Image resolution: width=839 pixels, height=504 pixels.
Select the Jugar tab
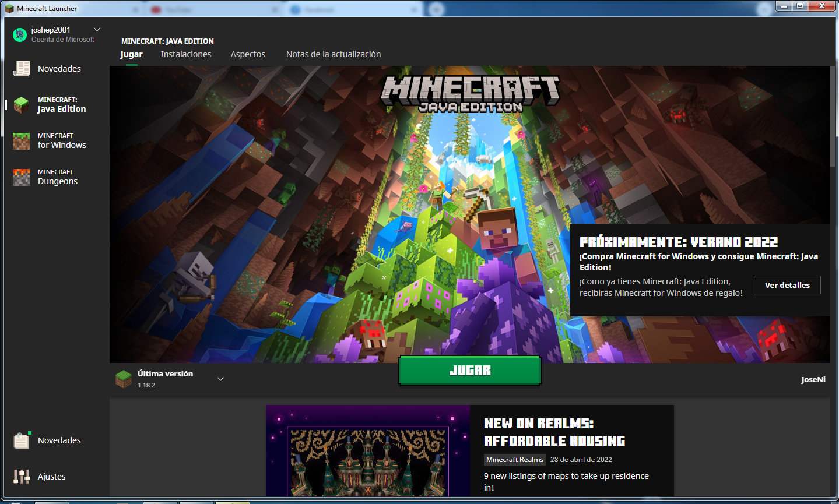pyautogui.click(x=131, y=54)
